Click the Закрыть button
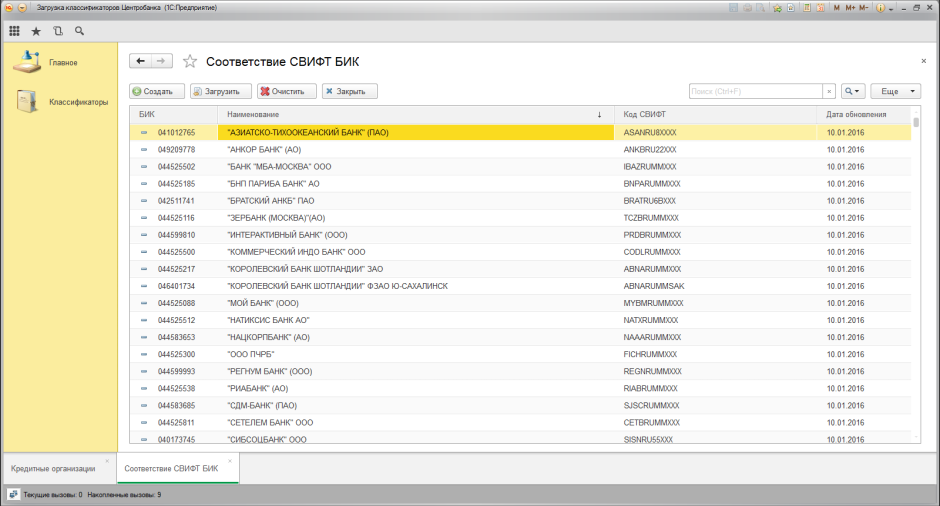This screenshot has height=506, width=940. 350,91
